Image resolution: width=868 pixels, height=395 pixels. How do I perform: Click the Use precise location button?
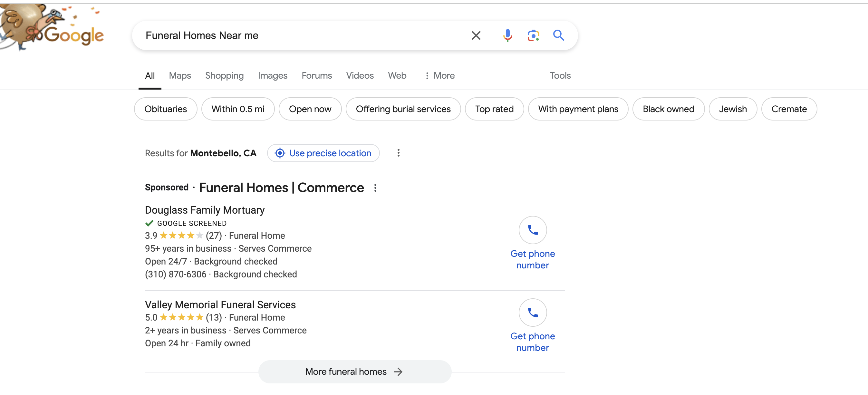click(x=323, y=153)
